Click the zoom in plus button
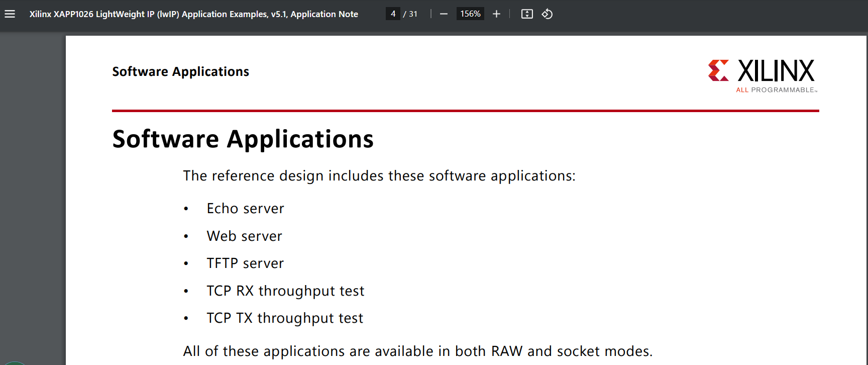The height and width of the screenshot is (365, 868). 496,14
